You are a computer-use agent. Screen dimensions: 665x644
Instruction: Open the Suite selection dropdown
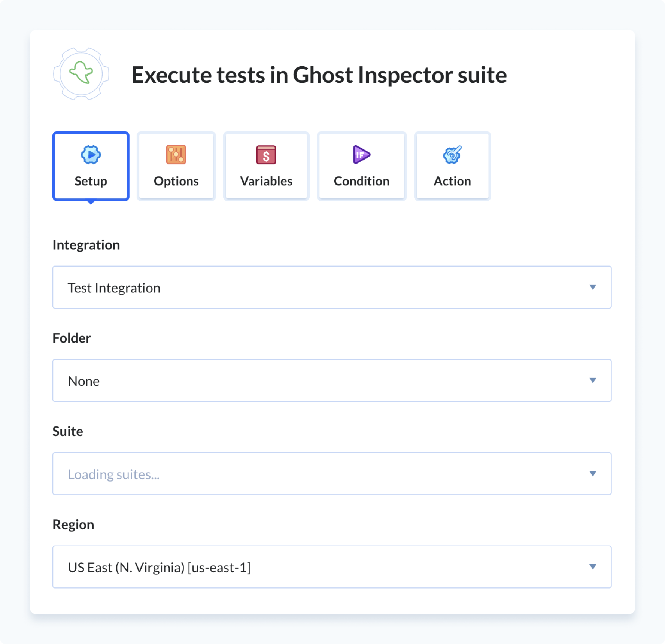[332, 474]
